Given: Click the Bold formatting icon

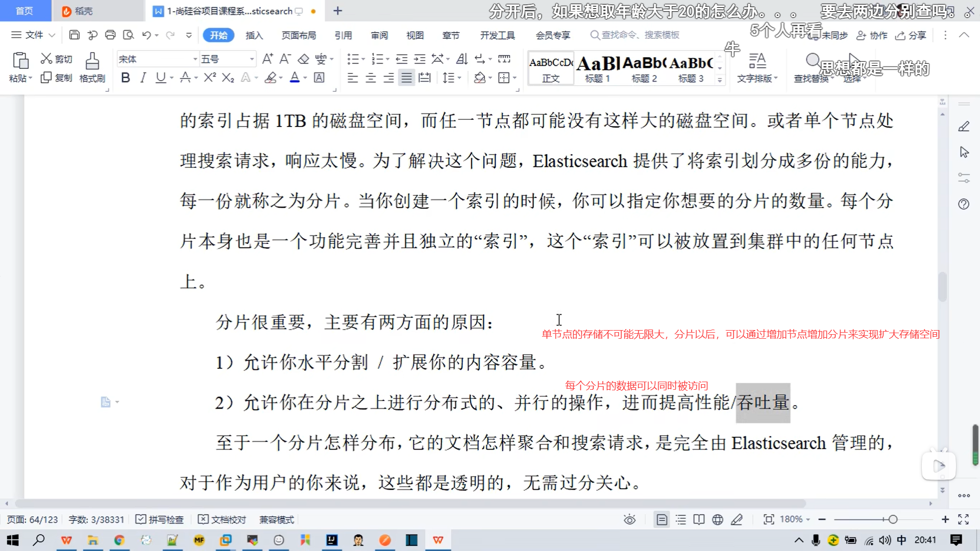Looking at the screenshot, I should [x=126, y=78].
